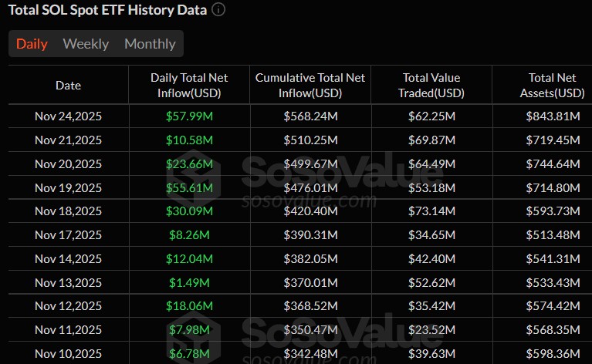Click the $7.98M daily inflow value
592x364 pixels.
[x=189, y=330]
